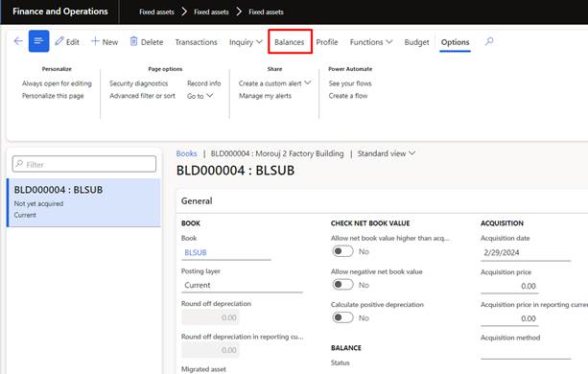Screen dimensions: 588x374
Task: Toggle Calculate positive depreciation switch
Action: [x=342, y=317]
